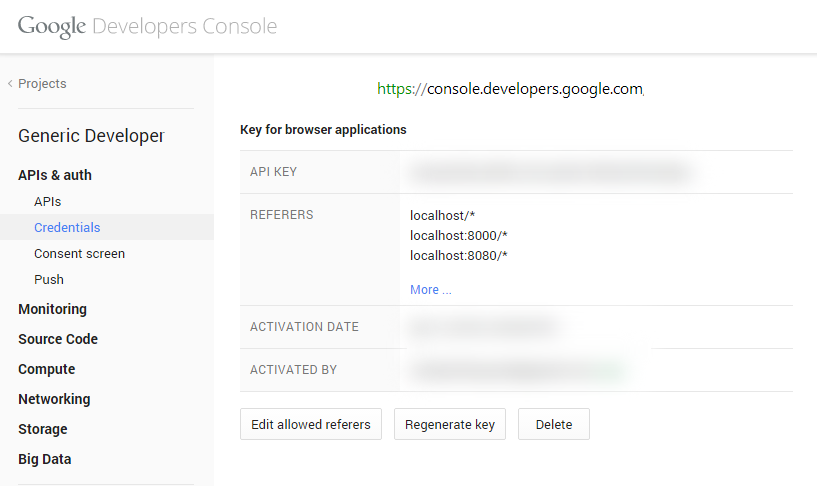
Task: Open the APIs submenu item
Action: pyautogui.click(x=47, y=202)
